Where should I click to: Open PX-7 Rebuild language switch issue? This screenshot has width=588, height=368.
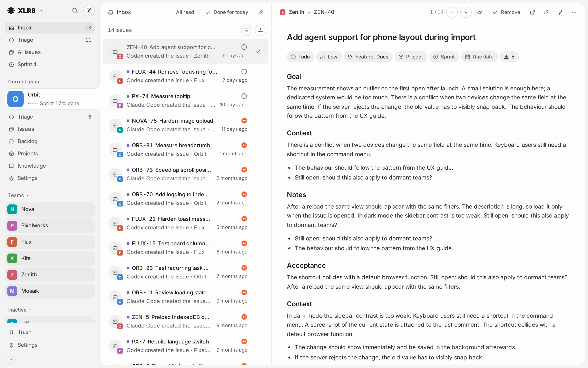tap(185, 346)
